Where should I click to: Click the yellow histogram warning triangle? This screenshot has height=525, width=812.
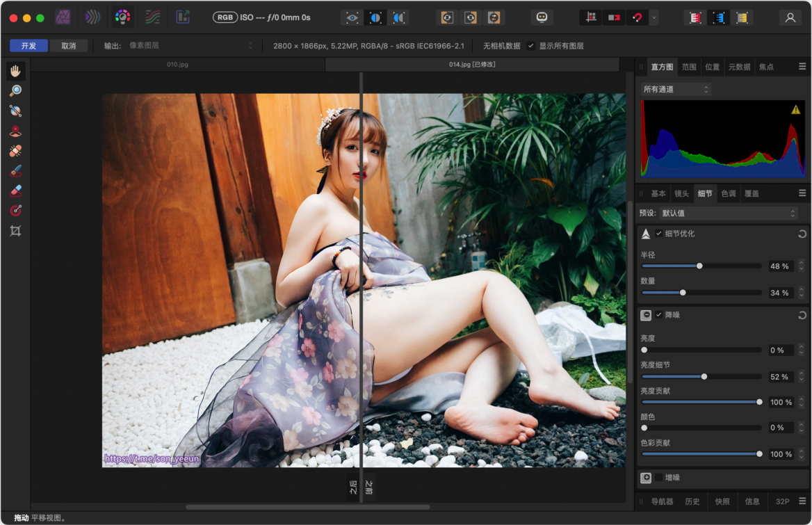coord(795,109)
